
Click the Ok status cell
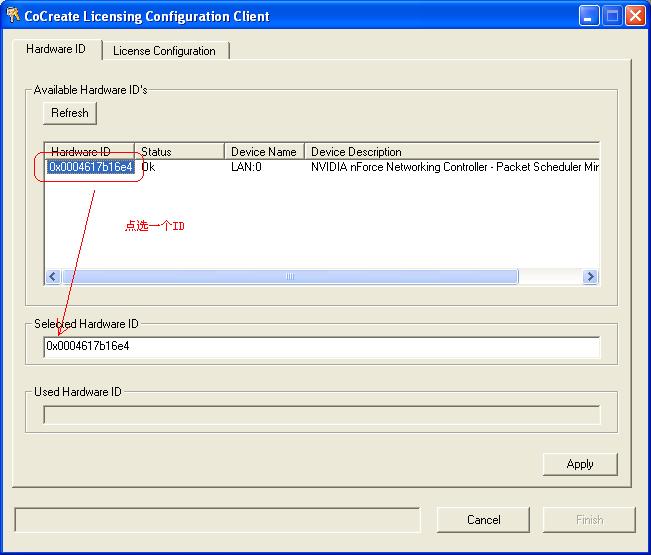click(148, 167)
